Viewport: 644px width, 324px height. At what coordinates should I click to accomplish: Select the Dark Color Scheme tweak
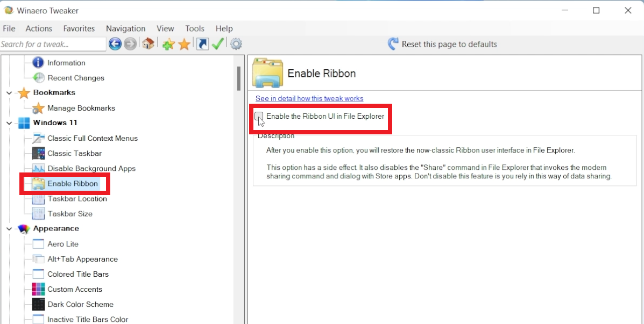(x=80, y=304)
